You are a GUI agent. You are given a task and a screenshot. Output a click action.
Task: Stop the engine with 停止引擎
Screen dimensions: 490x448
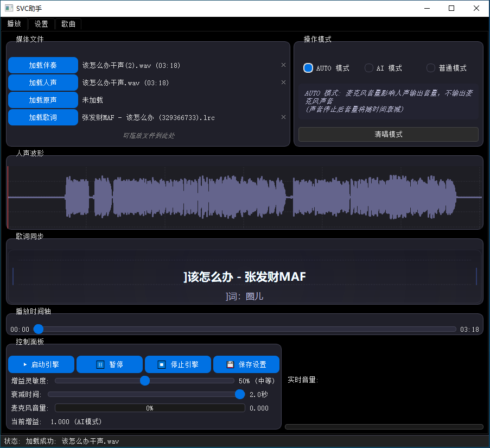coord(178,364)
